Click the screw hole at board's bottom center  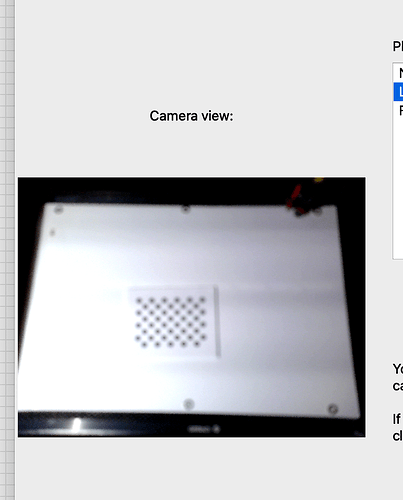pos(189,404)
